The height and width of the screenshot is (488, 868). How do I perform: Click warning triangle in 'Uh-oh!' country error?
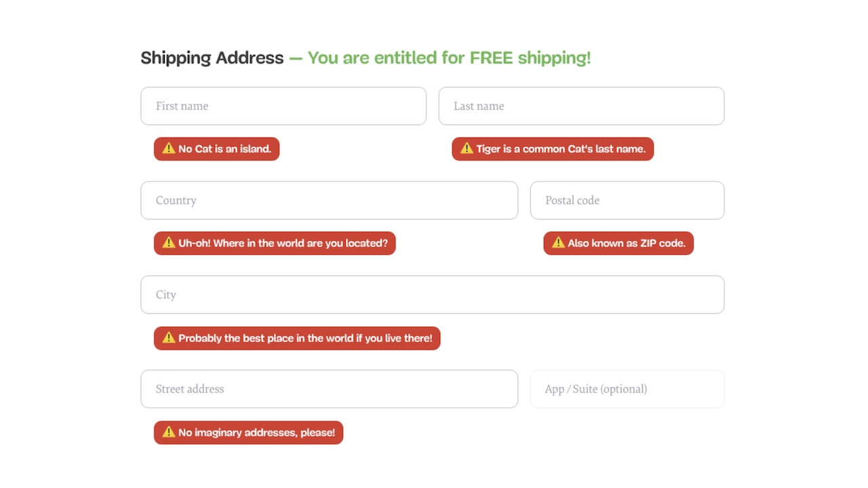tap(169, 243)
